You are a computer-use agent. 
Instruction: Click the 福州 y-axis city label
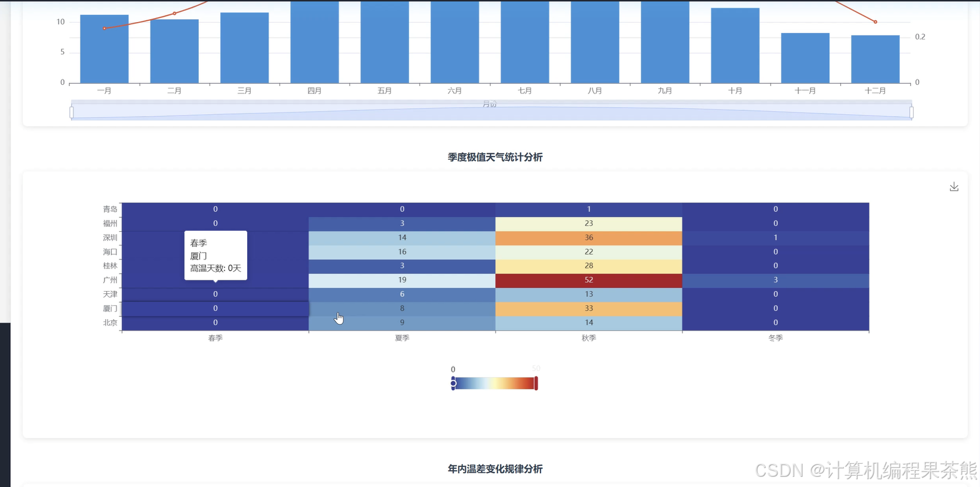tap(110, 223)
